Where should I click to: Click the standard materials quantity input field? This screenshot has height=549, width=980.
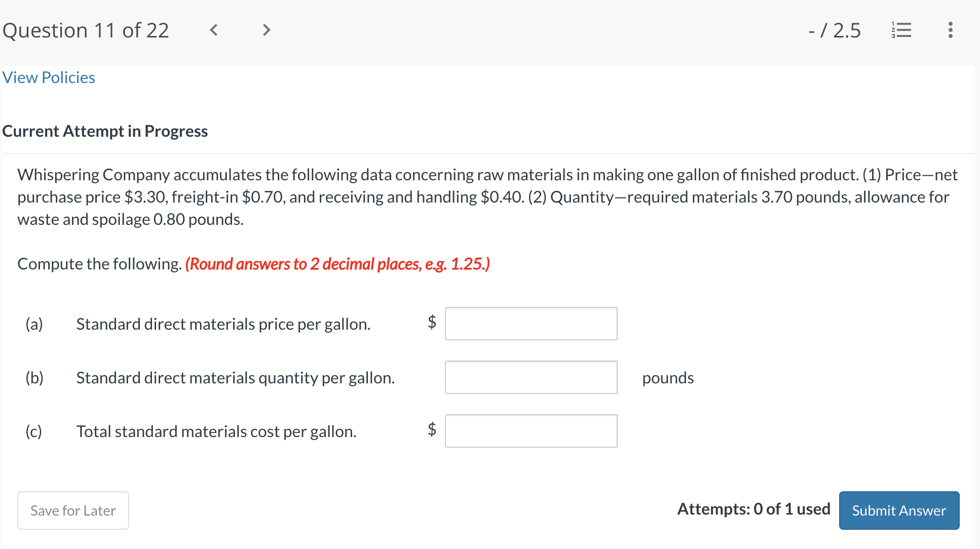click(531, 377)
